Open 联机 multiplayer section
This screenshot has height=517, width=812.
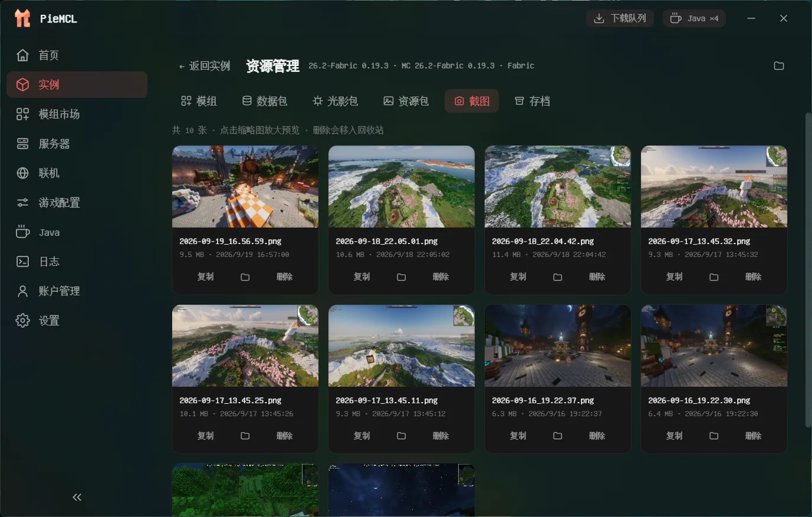77,173
